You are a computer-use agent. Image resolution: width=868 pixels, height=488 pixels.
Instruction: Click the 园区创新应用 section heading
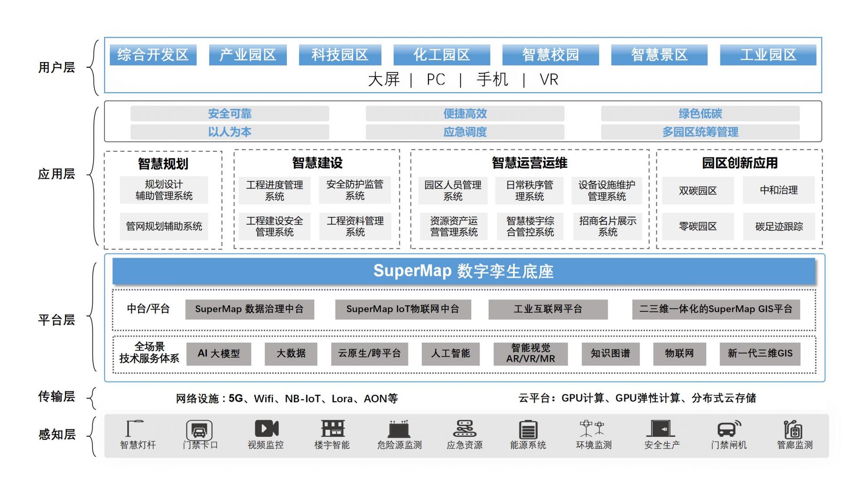pos(740,163)
